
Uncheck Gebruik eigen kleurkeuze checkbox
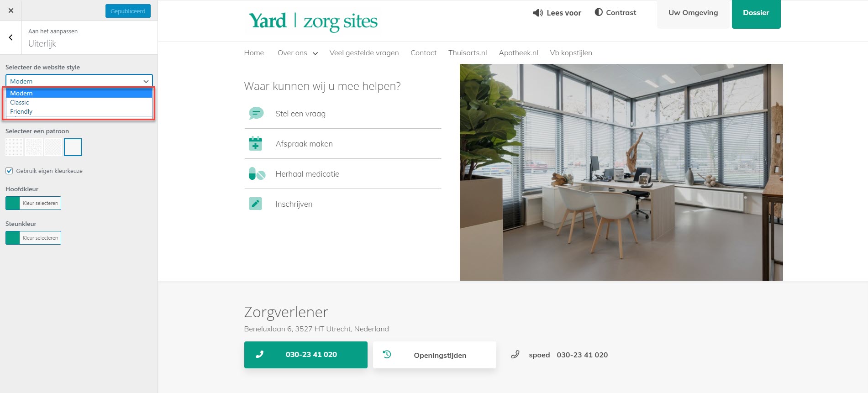pyautogui.click(x=9, y=171)
